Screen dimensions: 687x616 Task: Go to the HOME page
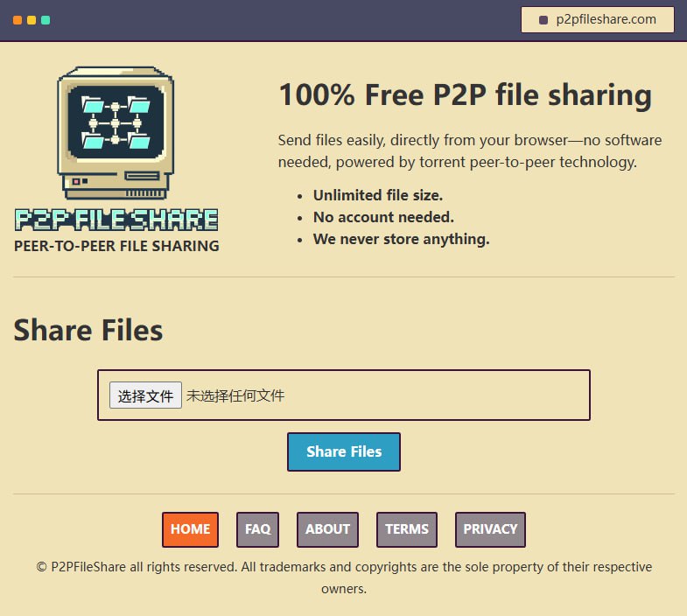tap(190, 529)
